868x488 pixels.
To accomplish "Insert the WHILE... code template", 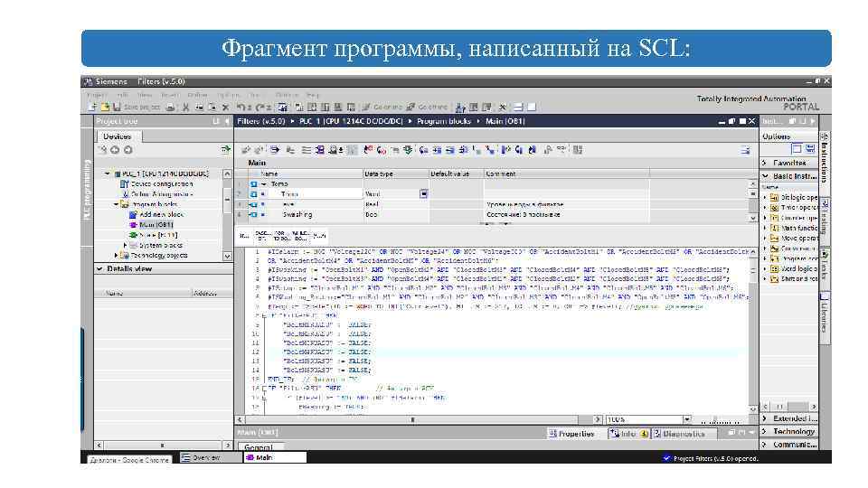I will 300,236.
